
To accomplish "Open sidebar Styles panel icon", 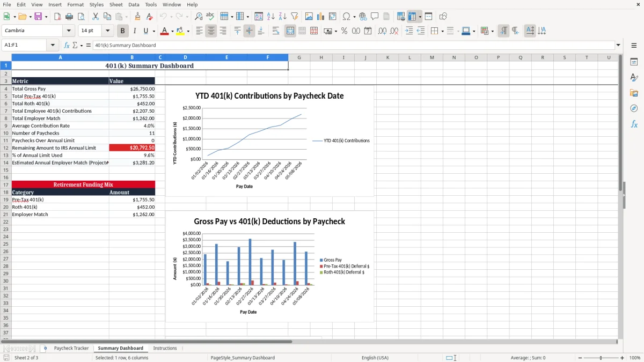I will coord(634,78).
